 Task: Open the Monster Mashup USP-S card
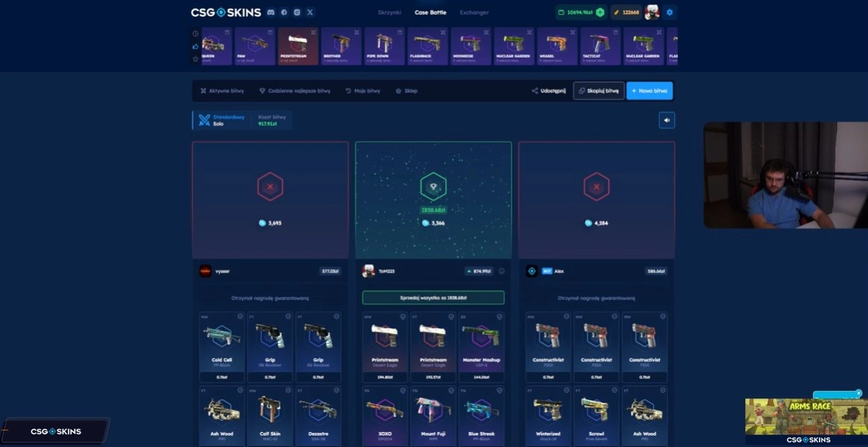click(x=482, y=348)
